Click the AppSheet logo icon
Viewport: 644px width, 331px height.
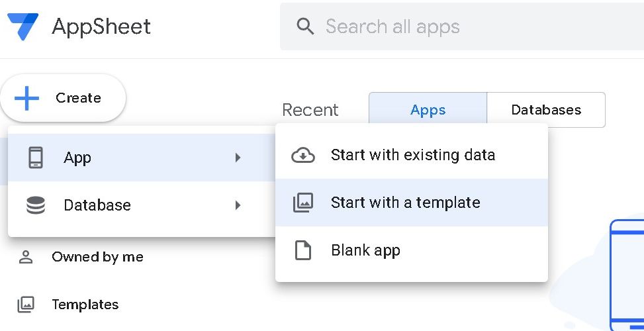[23, 26]
